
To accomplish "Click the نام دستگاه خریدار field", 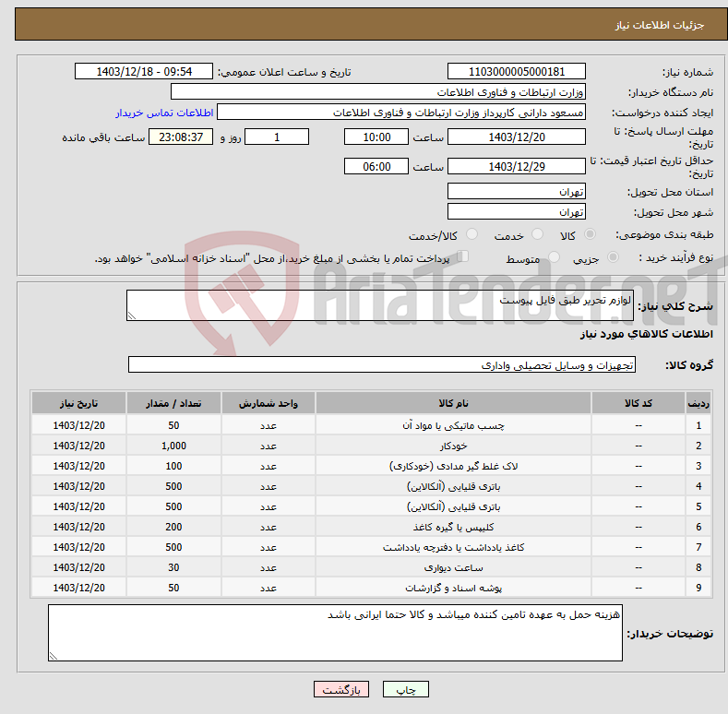I will (x=378, y=92).
